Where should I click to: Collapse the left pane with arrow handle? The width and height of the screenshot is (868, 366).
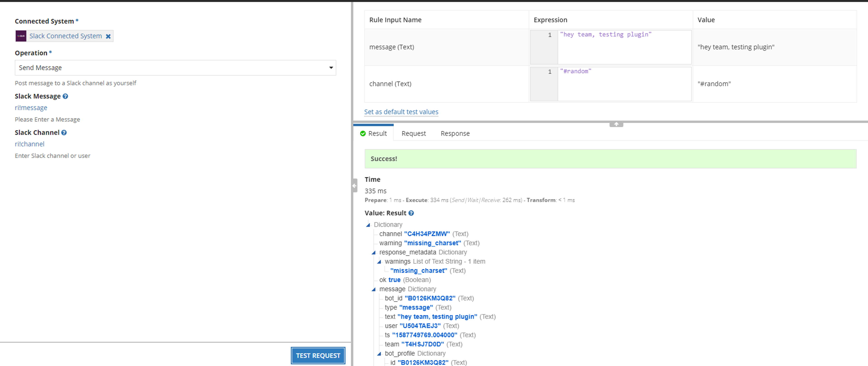(354, 186)
